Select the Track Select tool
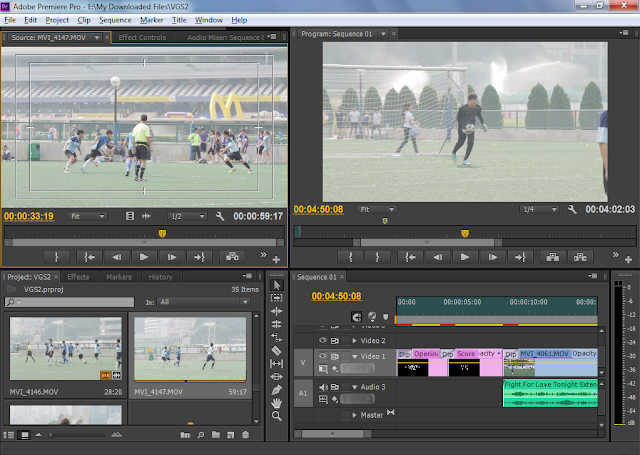640x455 pixels. coord(277,298)
